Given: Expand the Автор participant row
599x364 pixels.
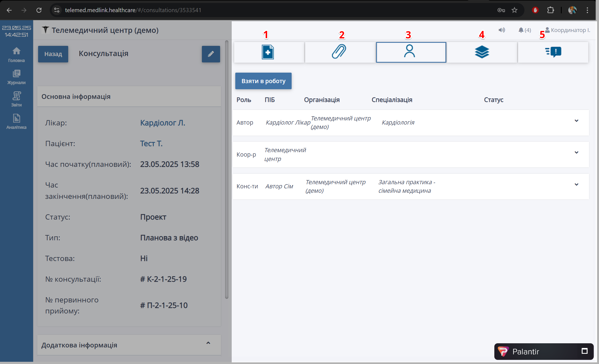Looking at the screenshot, I should coord(576,121).
